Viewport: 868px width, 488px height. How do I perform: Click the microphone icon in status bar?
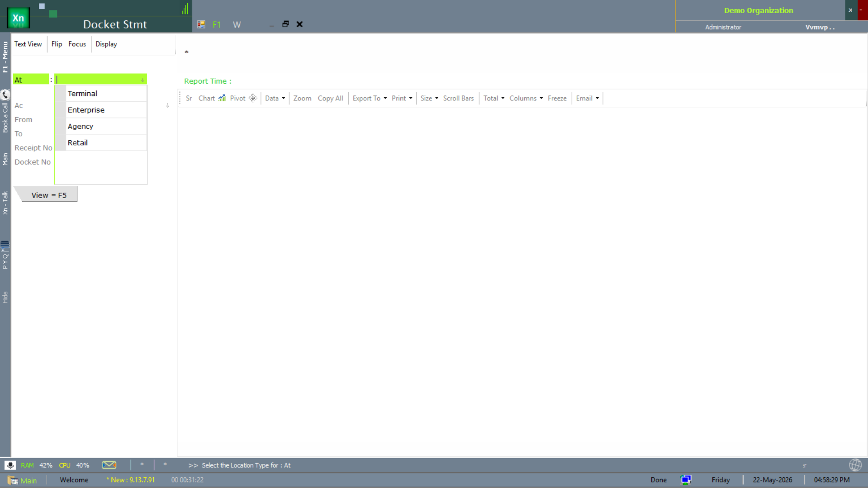click(10, 465)
